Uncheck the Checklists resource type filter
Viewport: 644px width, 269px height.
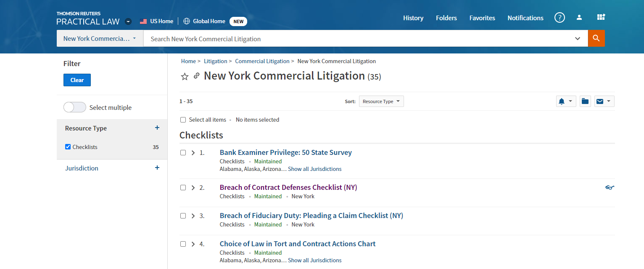coord(68,147)
